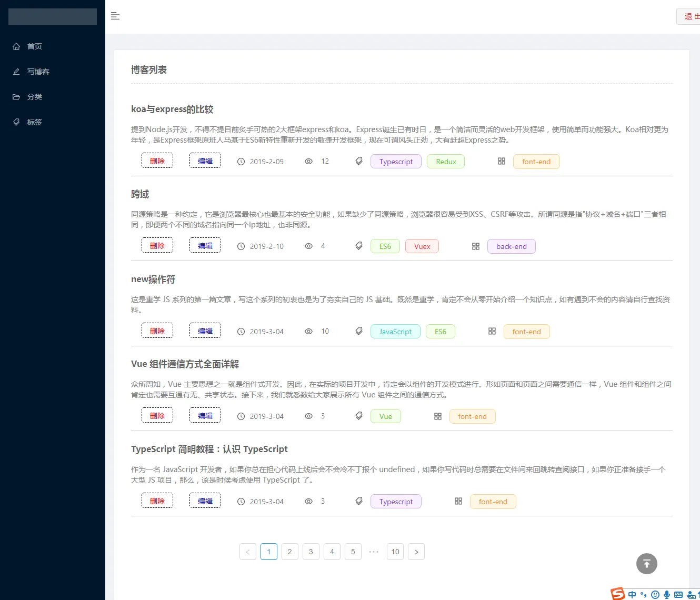Screen dimensions: 700x600
Task: Open 标签 in the sidebar menu
Action: click(53, 122)
